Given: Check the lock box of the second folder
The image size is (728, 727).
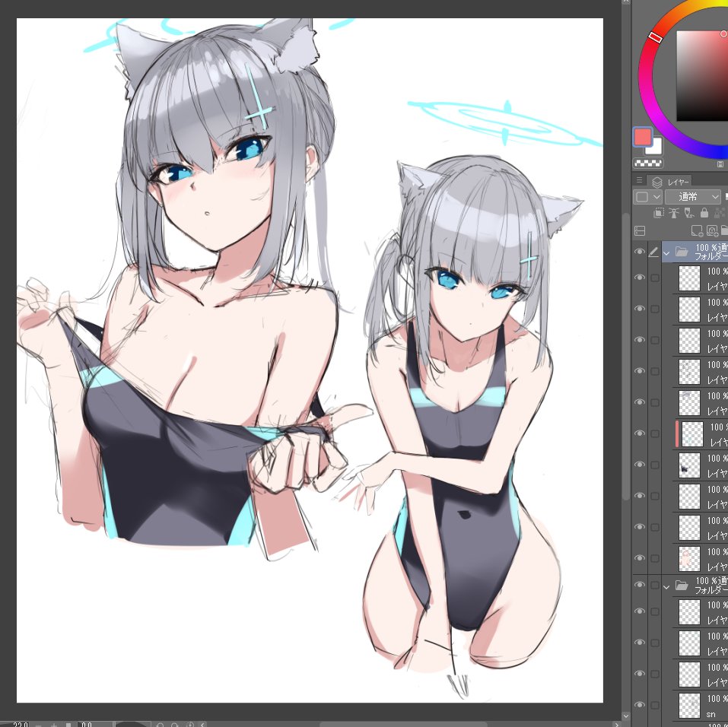Looking at the screenshot, I should [x=655, y=586].
